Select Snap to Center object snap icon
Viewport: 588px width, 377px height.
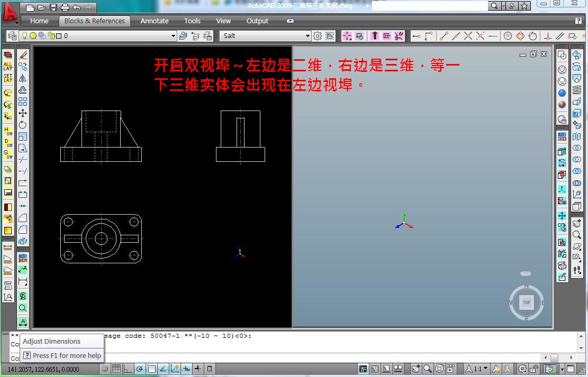tap(508, 36)
